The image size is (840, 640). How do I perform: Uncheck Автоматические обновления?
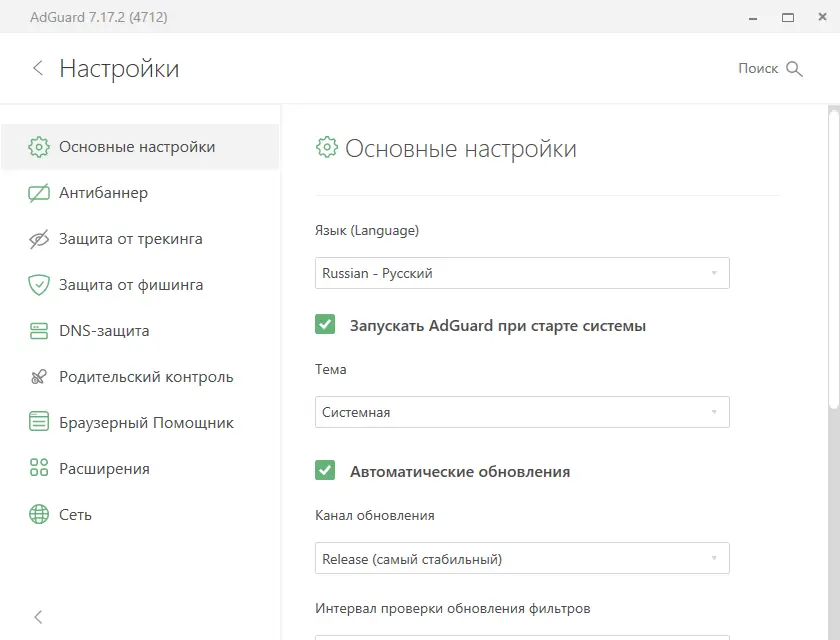pos(325,471)
